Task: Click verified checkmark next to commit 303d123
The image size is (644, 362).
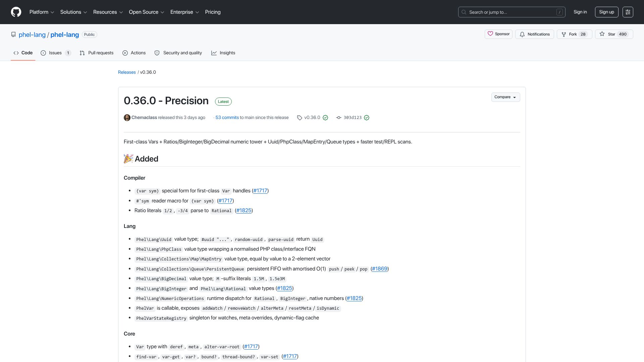Action: click(x=367, y=118)
